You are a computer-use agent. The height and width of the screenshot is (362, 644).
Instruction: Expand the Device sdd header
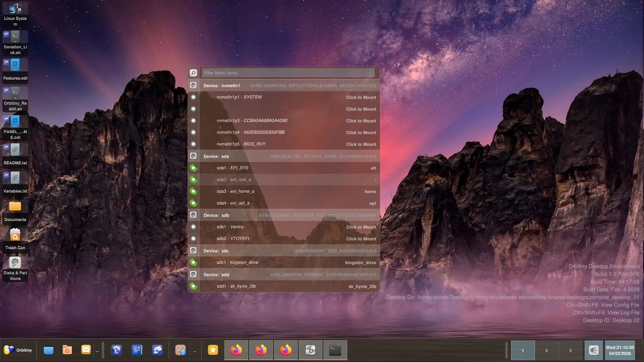coord(216,275)
